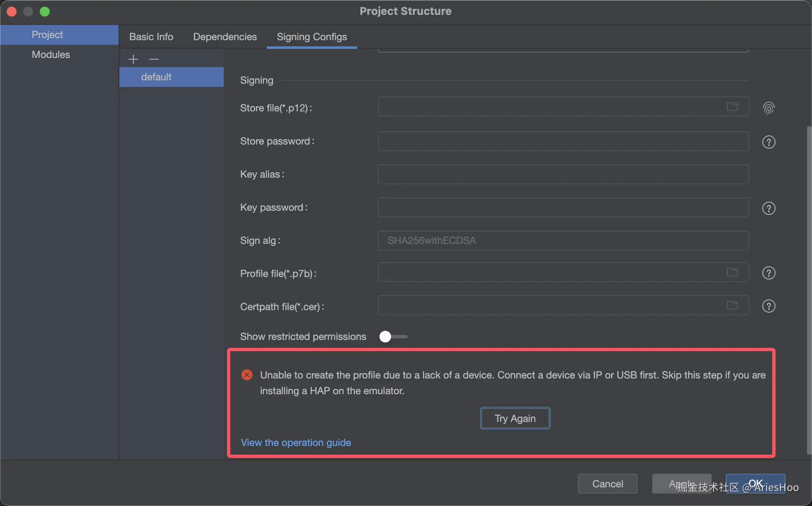Browse folder icon in Store file field

(x=732, y=107)
